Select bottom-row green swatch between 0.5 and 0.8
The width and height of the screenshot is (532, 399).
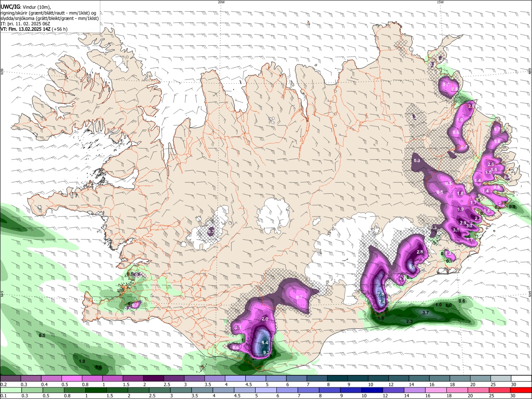[x=52, y=390]
